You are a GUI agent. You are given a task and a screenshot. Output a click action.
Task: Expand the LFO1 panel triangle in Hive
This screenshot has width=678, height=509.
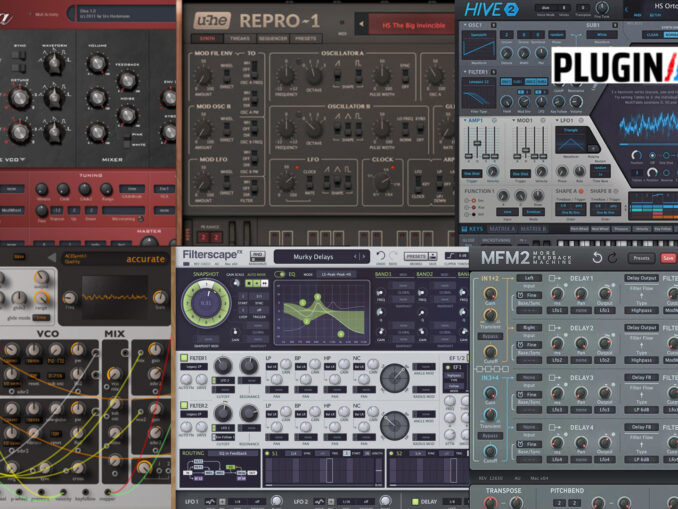[x=558, y=120]
